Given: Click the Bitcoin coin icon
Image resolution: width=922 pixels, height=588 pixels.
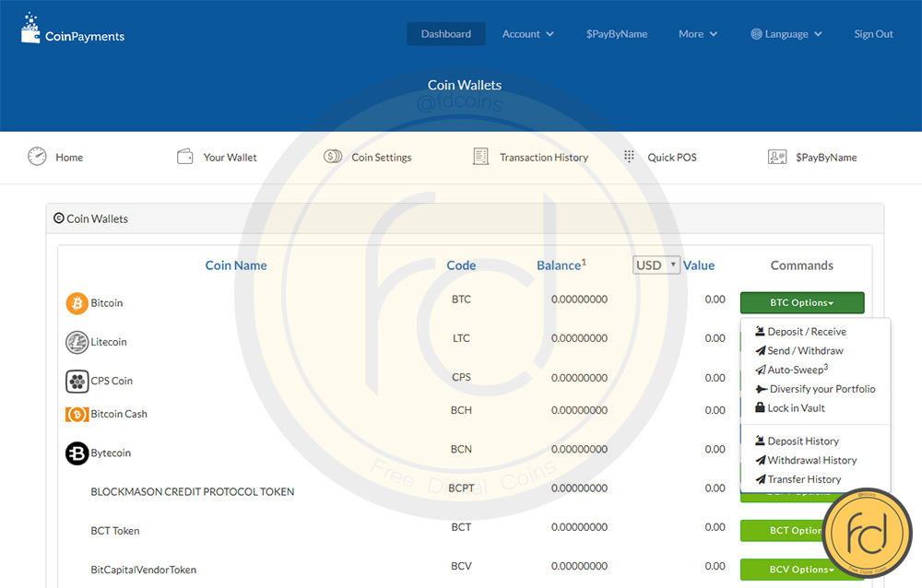Looking at the screenshot, I should tap(77, 303).
